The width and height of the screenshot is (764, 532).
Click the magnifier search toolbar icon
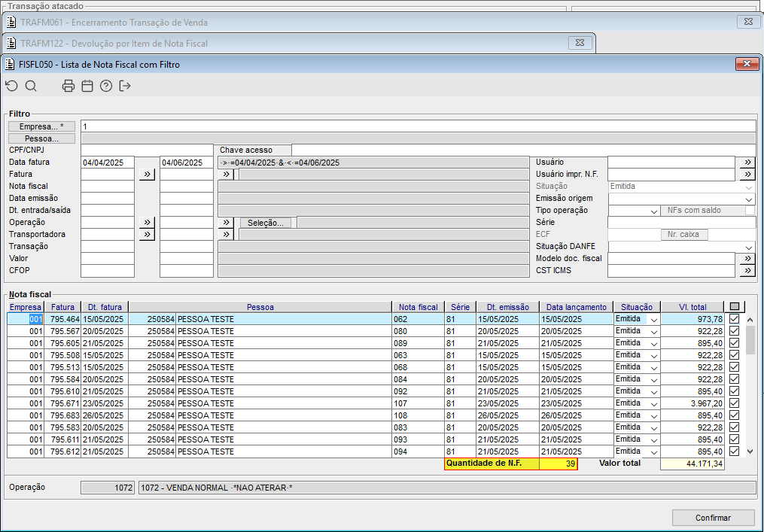point(31,86)
